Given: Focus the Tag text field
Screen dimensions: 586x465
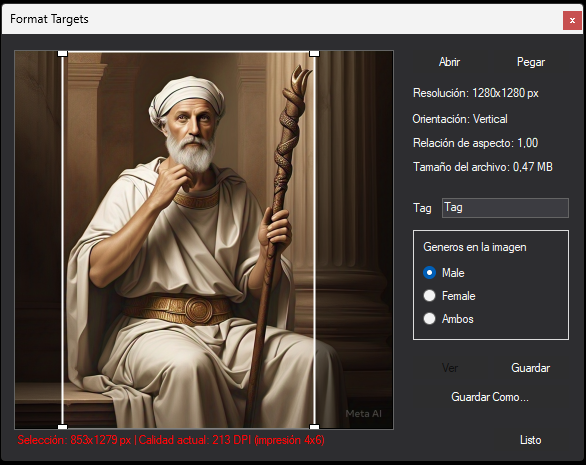Looking at the screenshot, I should [x=505, y=208].
